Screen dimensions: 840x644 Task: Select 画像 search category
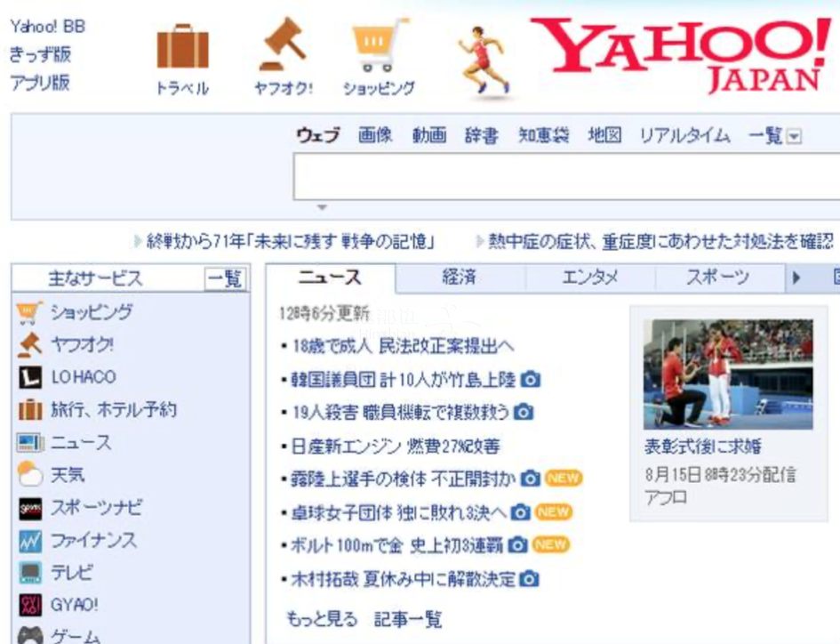[x=375, y=136]
